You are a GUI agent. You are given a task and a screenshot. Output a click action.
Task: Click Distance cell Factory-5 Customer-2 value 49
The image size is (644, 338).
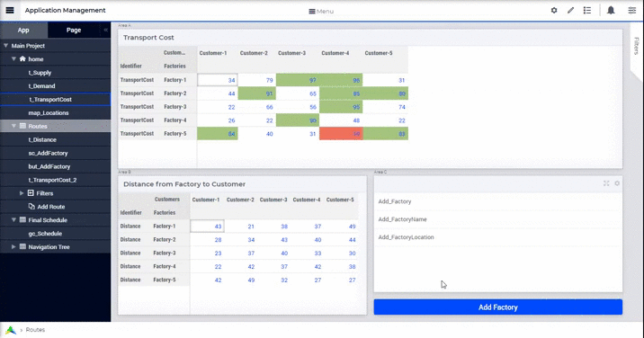[240, 280]
